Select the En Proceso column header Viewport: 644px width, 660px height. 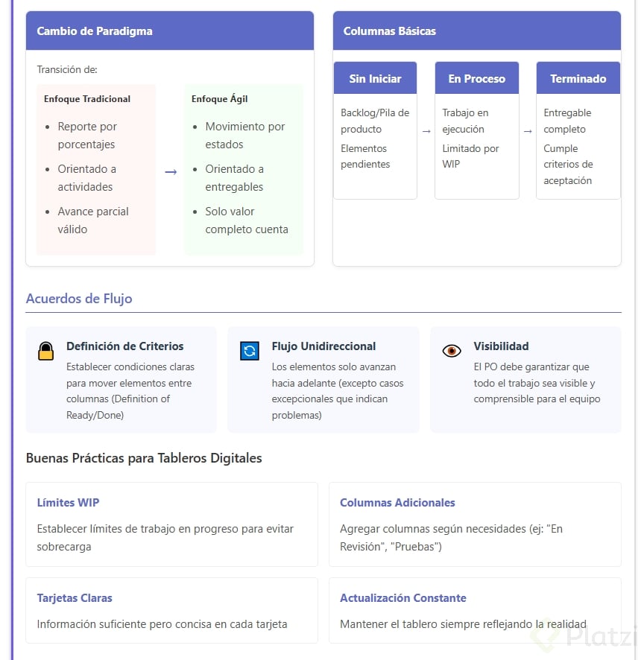pyautogui.click(x=476, y=78)
